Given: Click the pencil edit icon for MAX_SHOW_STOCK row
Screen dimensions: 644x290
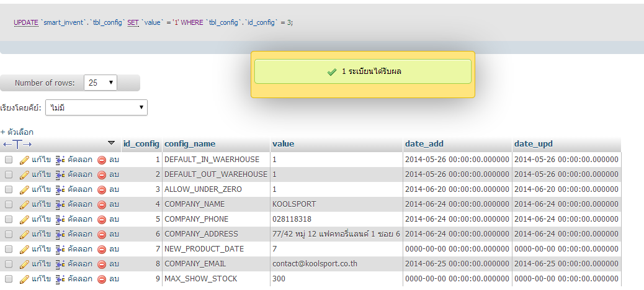Looking at the screenshot, I should [x=24, y=279].
